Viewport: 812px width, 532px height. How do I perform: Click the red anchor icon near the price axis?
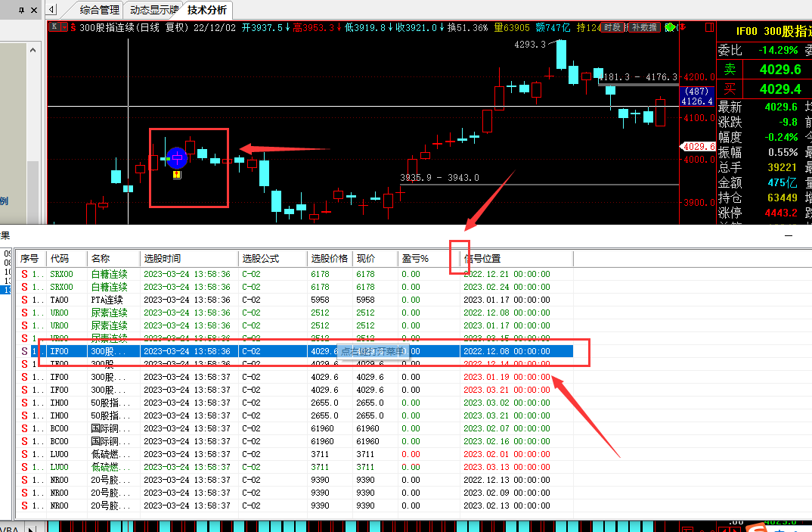tap(681, 27)
